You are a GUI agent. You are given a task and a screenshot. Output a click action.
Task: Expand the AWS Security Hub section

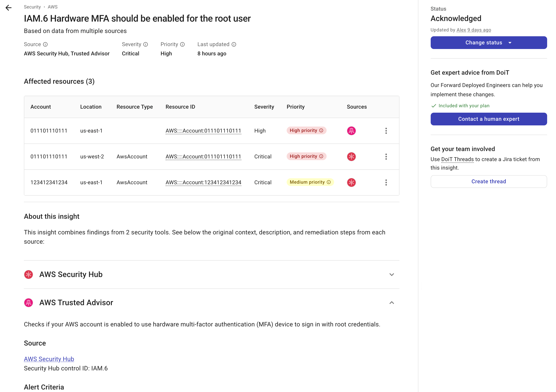point(392,275)
